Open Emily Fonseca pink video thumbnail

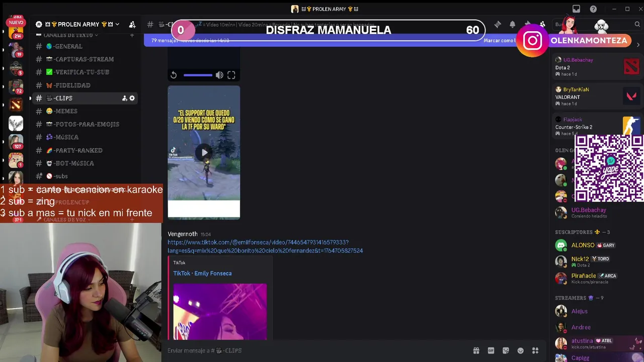pyautogui.click(x=220, y=312)
